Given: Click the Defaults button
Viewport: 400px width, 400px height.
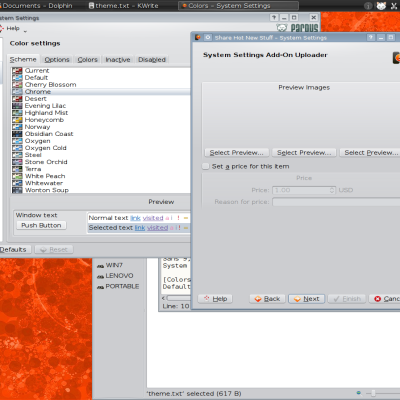Looking at the screenshot, I should 14,250.
